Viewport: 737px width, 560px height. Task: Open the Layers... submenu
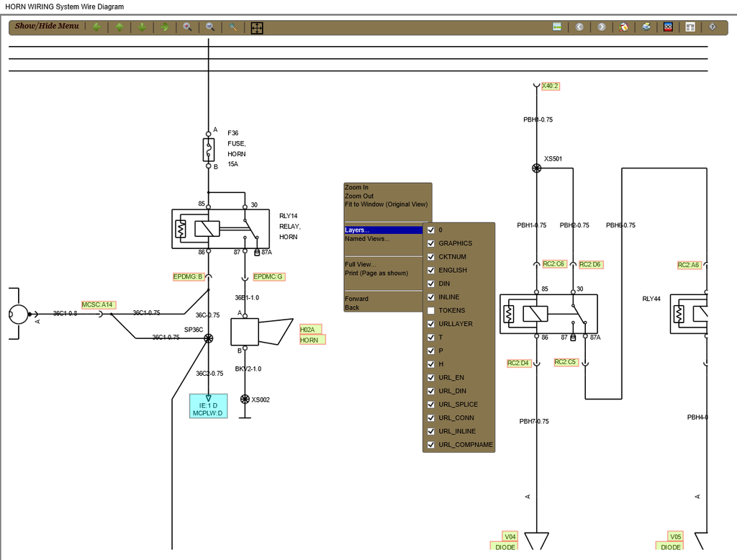(383, 230)
